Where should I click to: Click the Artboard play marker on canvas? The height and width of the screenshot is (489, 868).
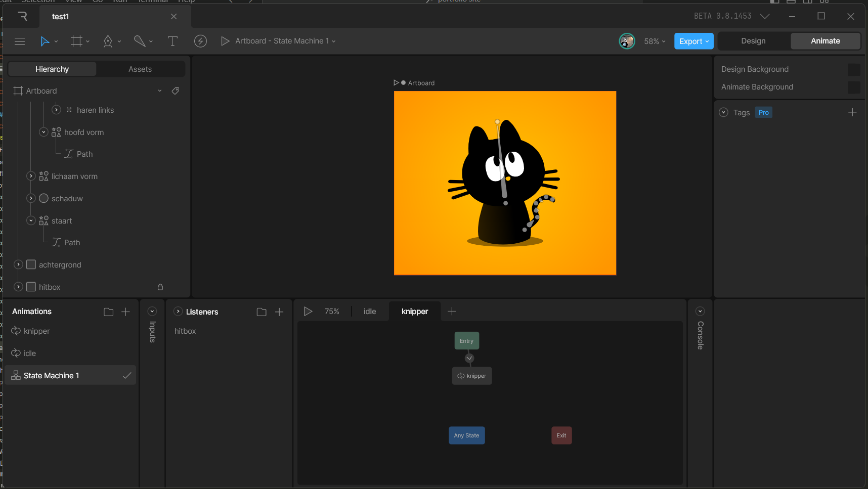397,83
